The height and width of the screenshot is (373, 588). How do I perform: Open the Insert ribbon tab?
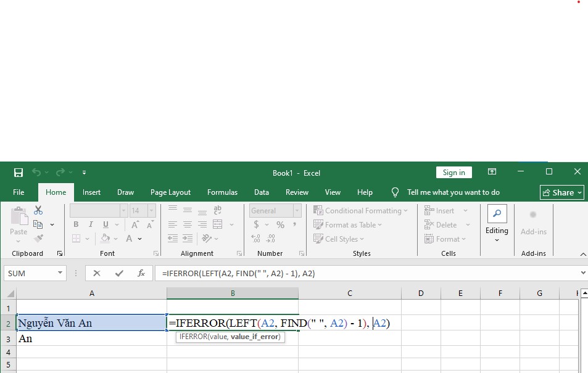coord(91,192)
